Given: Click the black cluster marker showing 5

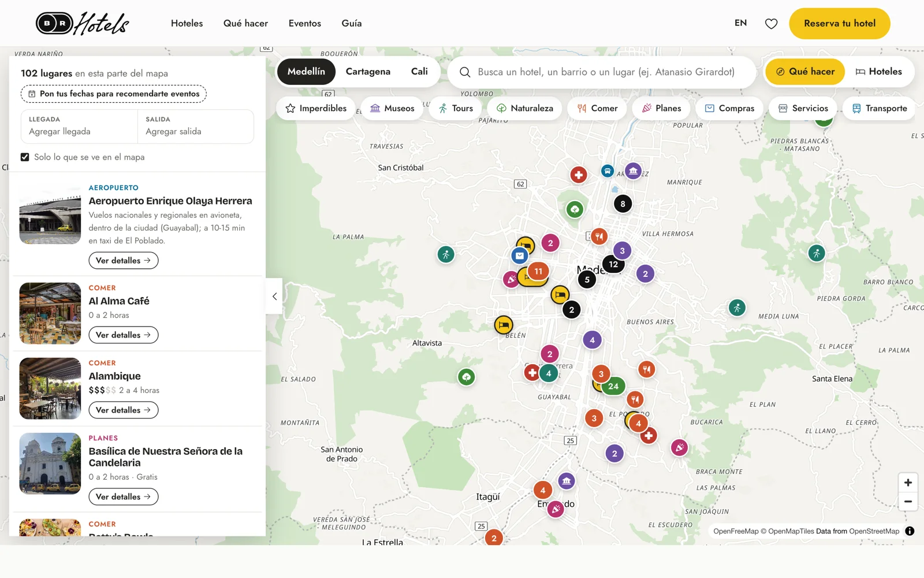Looking at the screenshot, I should [x=587, y=280].
